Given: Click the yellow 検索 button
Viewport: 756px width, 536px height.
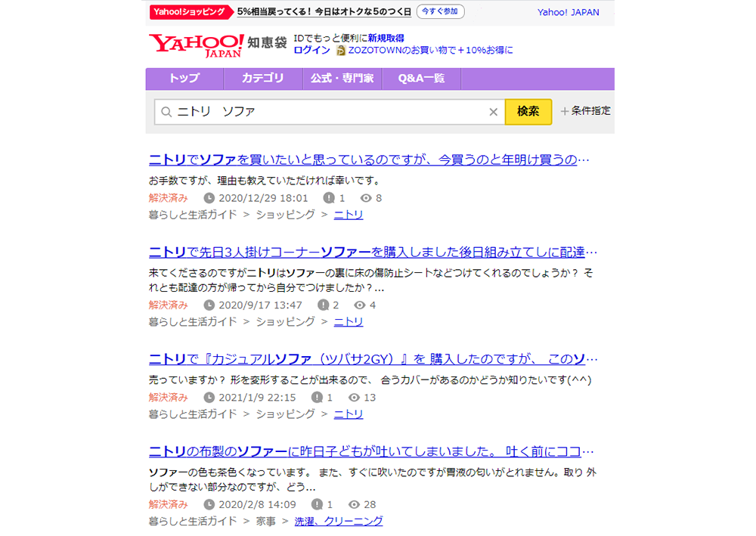Looking at the screenshot, I should tap(528, 112).
